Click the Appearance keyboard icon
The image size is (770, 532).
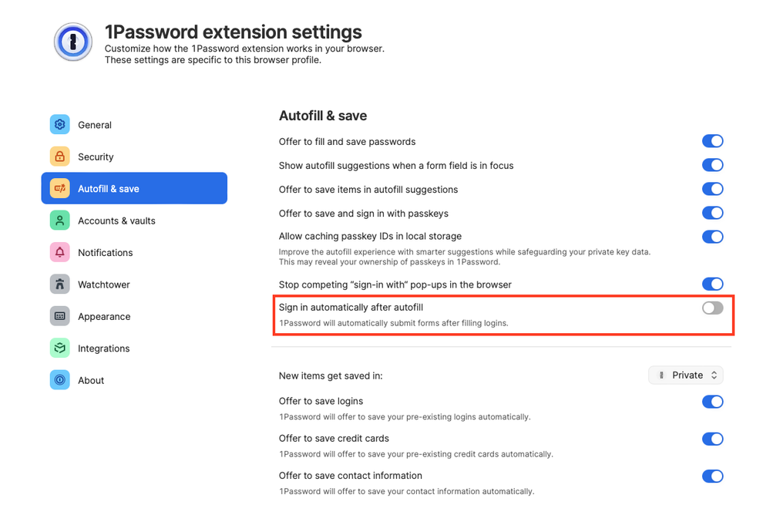[x=59, y=316]
